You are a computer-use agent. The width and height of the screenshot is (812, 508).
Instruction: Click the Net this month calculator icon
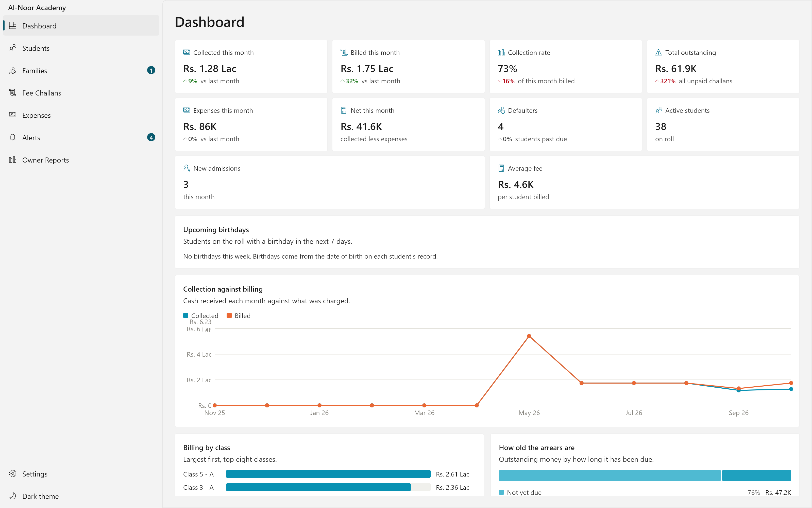344,110
